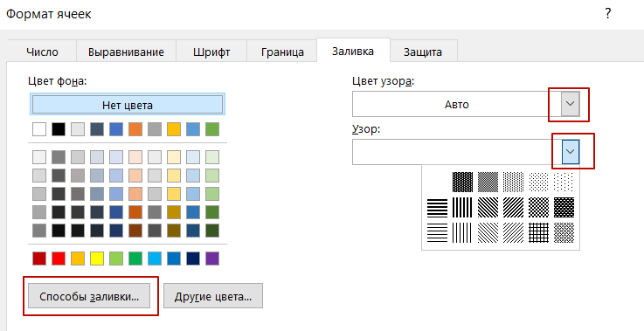Viewport: 644px width, 331px height.
Task: Open the Шрифт tab
Action: coord(211,52)
